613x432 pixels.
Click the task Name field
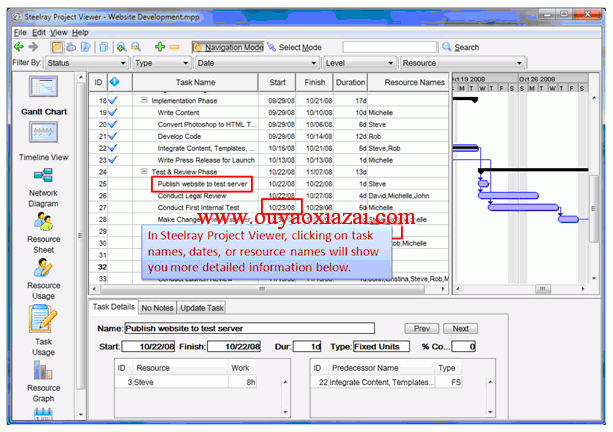pos(249,328)
